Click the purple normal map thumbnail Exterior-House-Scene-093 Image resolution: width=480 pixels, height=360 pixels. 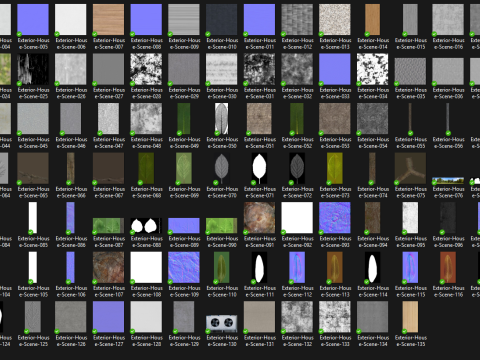click(x=335, y=218)
